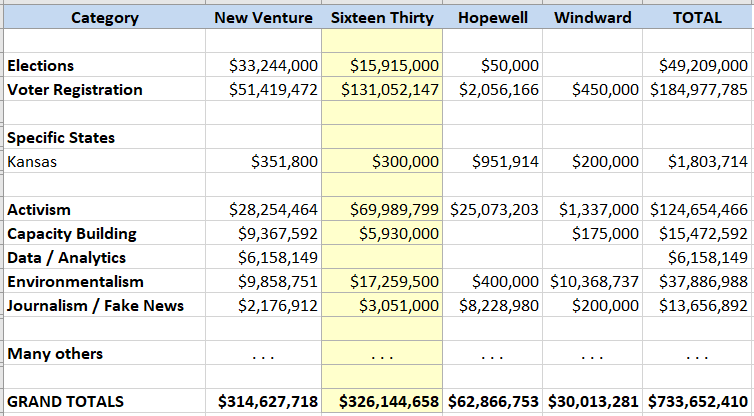Viewport: 754px width, 416px height.
Task: Click the Environmentalism row label
Action: click(75, 282)
